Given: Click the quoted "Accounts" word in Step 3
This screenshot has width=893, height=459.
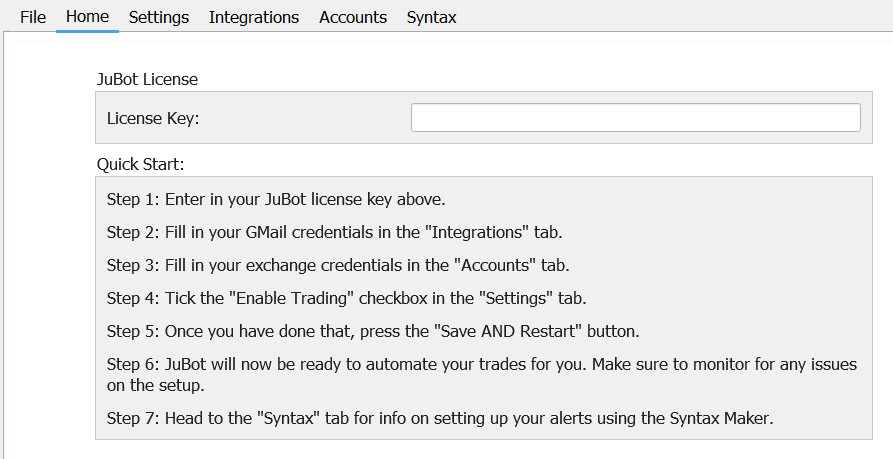Looking at the screenshot, I should [x=495, y=265].
